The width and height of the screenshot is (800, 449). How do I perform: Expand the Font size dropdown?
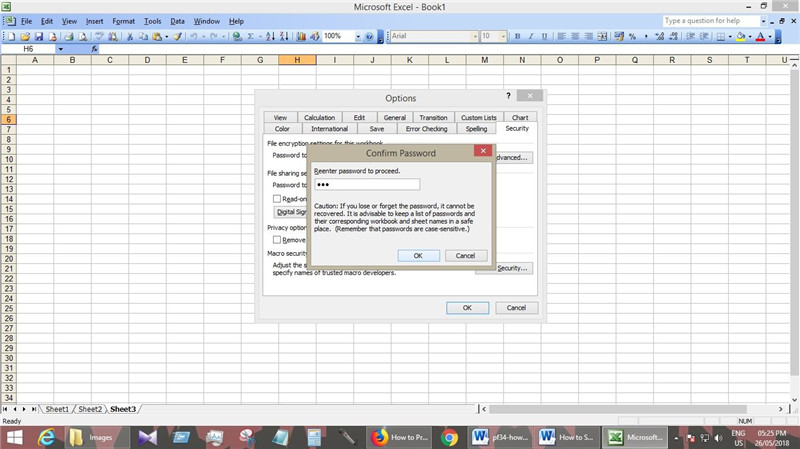[503, 36]
